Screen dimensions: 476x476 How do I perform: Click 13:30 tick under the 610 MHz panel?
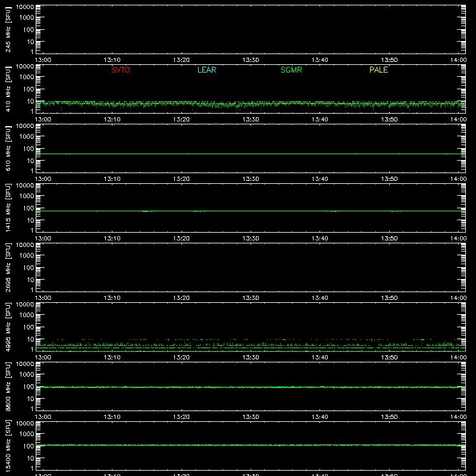[250, 179]
